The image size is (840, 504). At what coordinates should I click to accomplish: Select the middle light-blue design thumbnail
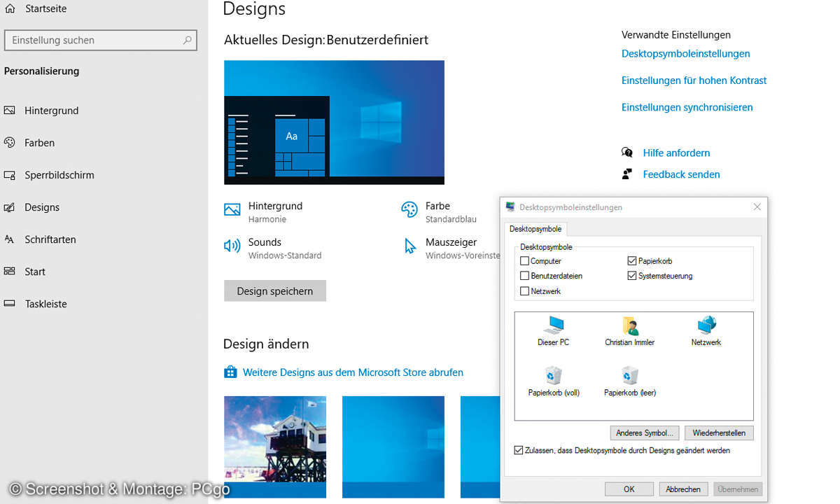coord(393,447)
